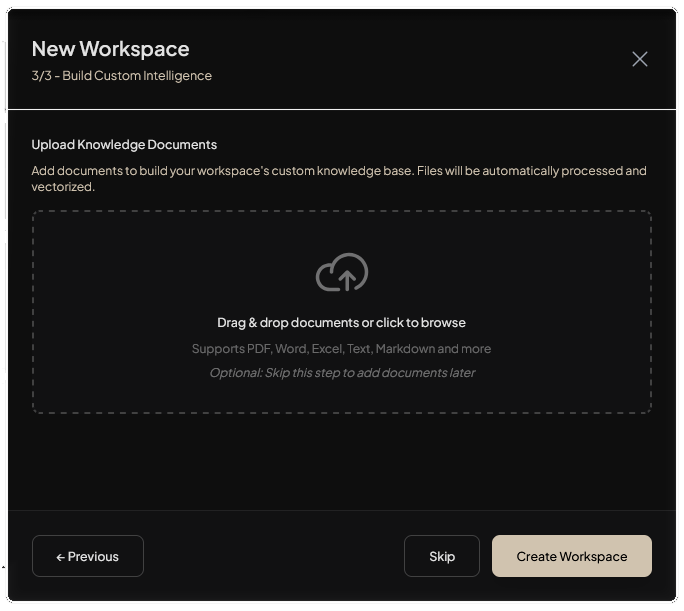Image resolution: width=684 pixels, height=611 pixels.
Task: Close the New Workspace dialog
Action: coord(640,59)
